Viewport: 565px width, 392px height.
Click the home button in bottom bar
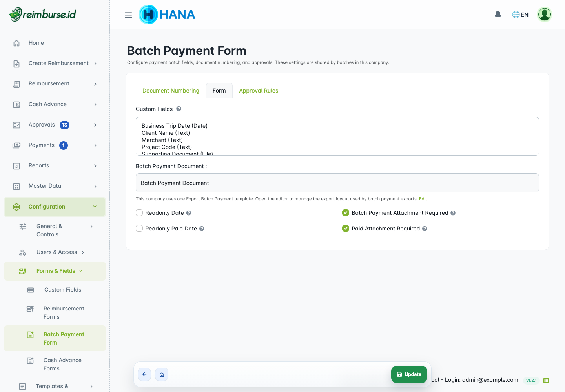[162, 374]
